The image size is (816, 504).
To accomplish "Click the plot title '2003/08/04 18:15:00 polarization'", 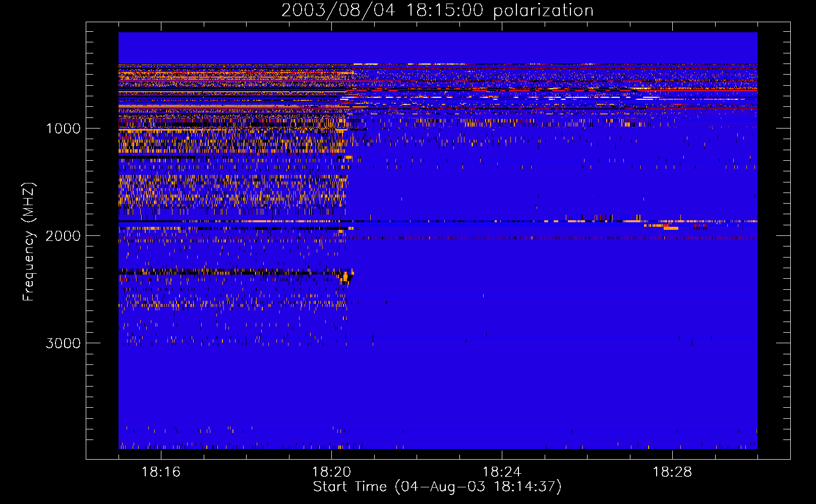I will pos(437,11).
